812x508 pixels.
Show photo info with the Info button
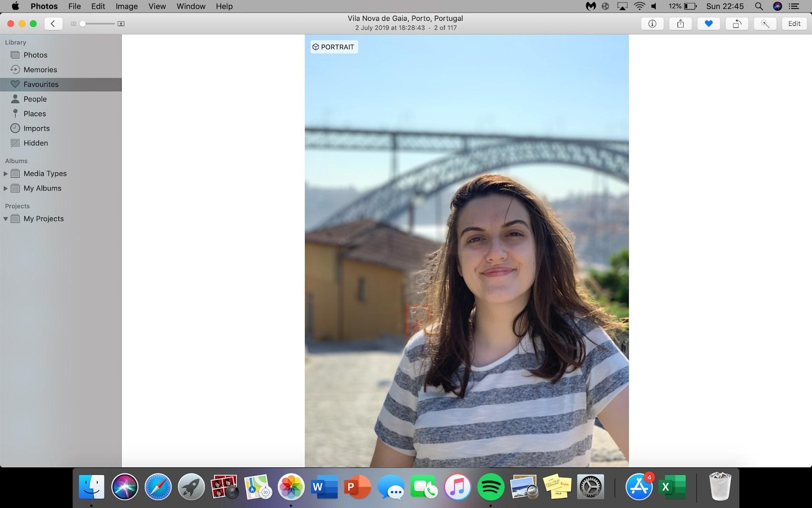tap(652, 24)
